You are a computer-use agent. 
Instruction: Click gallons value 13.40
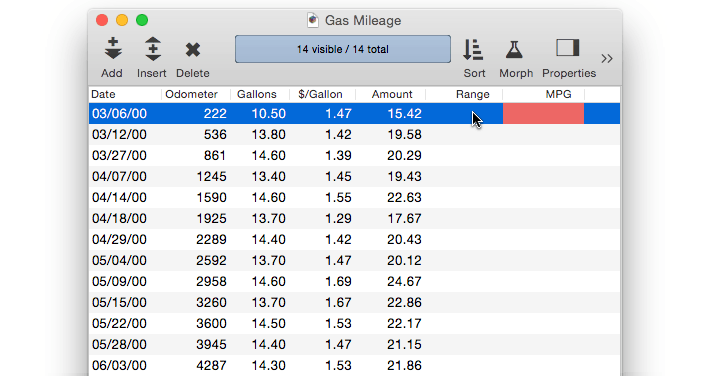[269, 176]
